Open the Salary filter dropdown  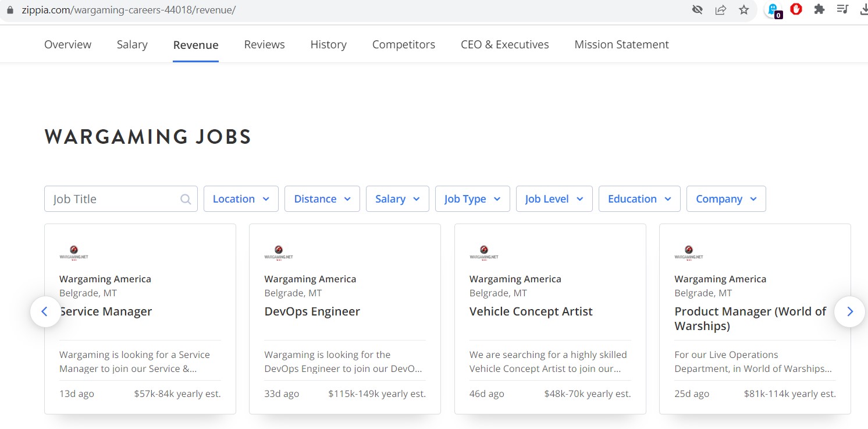click(x=397, y=199)
